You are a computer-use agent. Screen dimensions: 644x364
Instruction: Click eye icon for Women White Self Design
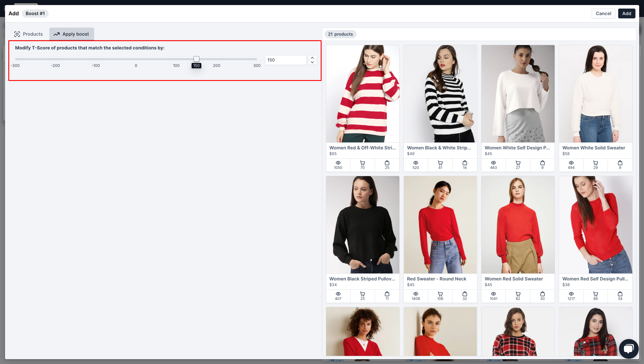tap(493, 163)
